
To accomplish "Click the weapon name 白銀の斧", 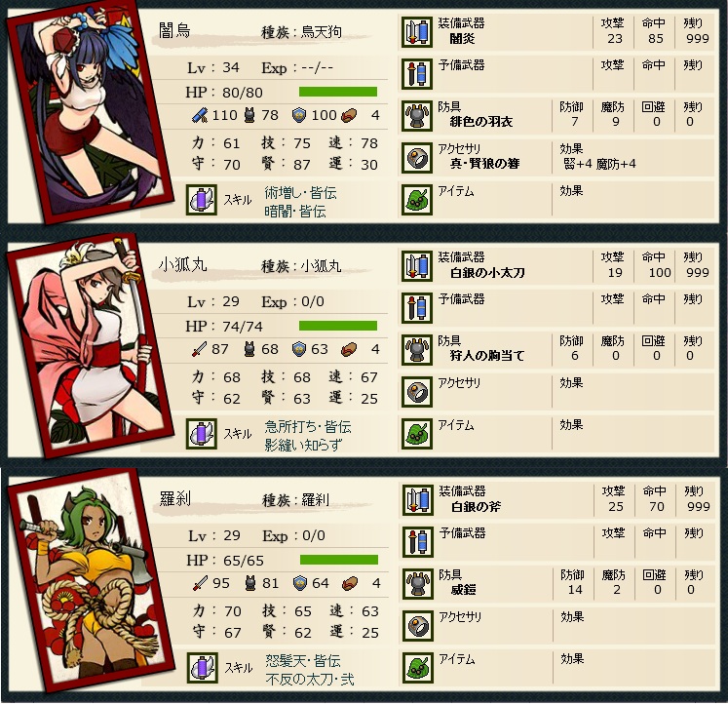I will [x=477, y=507].
